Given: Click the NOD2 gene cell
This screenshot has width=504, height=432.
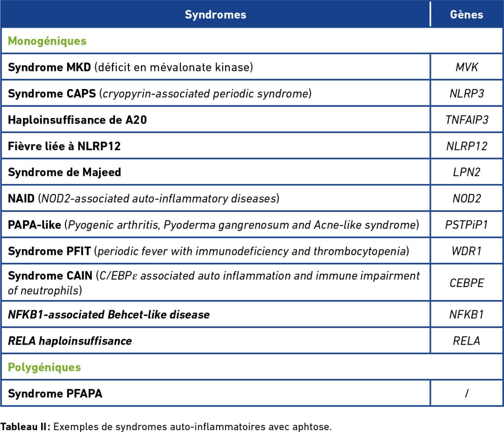Looking at the screenshot, I should (466, 198).
